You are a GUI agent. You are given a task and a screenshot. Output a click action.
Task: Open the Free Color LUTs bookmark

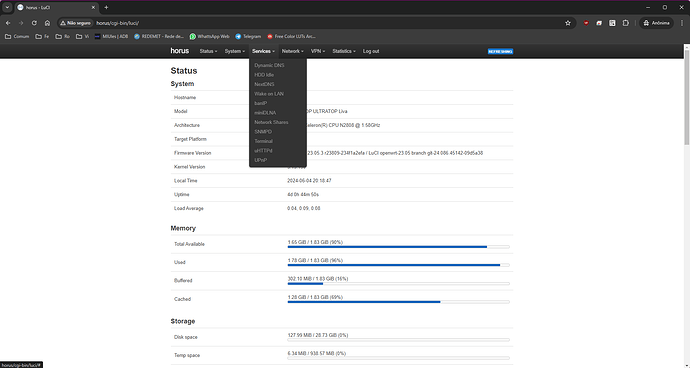pos(291,37)
